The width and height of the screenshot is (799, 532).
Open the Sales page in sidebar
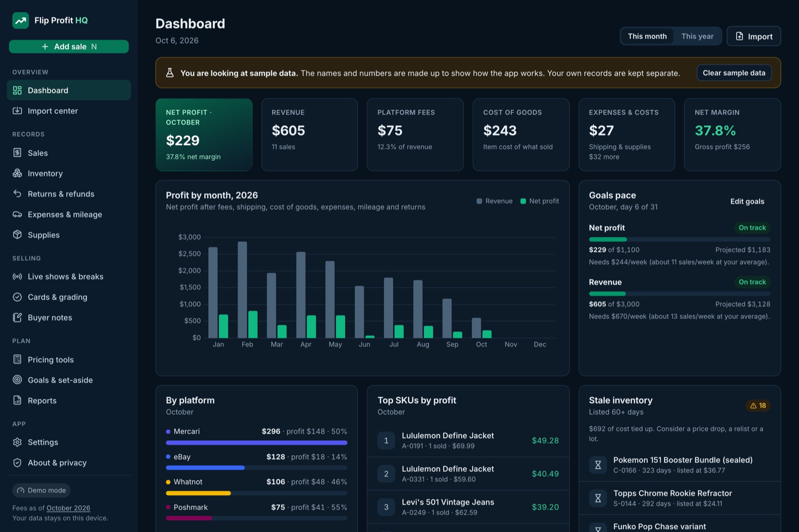69,153
